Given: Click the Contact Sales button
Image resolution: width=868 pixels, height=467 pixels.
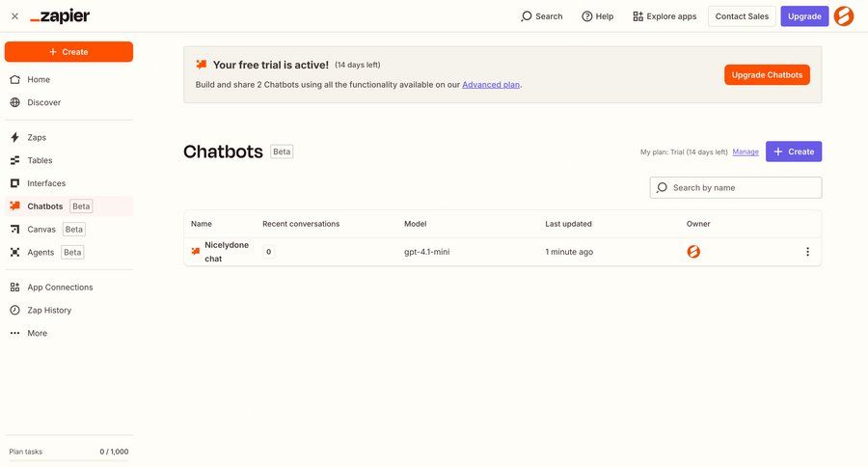Looking at the screenshot, I should (x=742, y=16).
